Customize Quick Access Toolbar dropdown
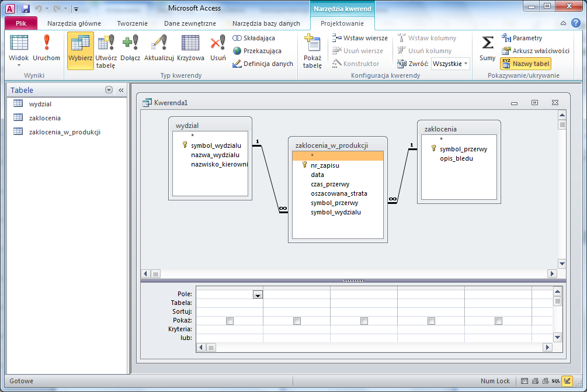This screenshot has height=392, width=587. pyautogui.click(x=76, y=9)
